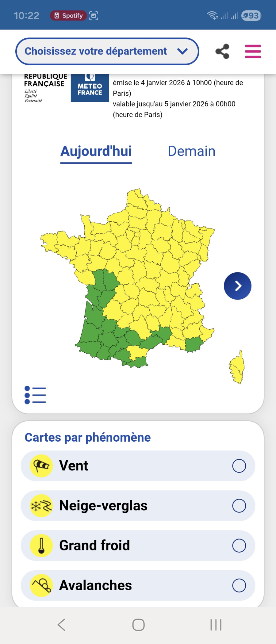The height and width of the screenshot is (644, 276).
Task: Select the Neige-verglas radio button
Action: pos(239,506)
